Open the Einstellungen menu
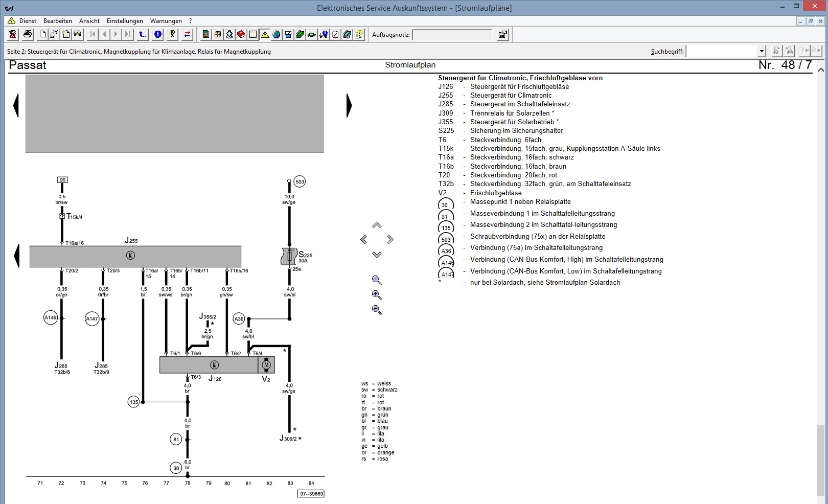This screenshot has width=828, height=504. click(x=125, y=21)
